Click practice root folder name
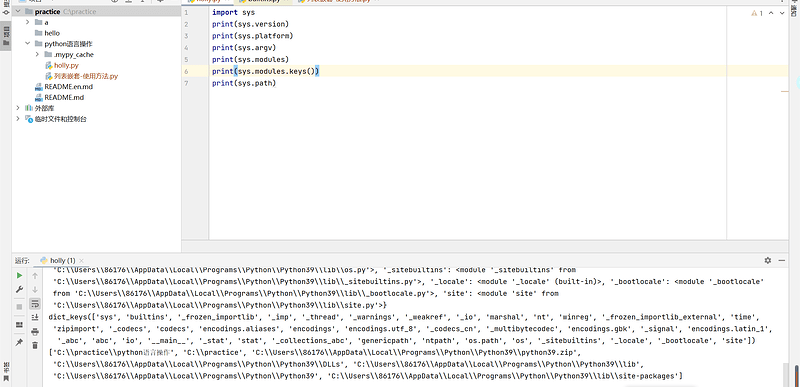800x387 pixels. pyautogui.click(x=47, y=12)
